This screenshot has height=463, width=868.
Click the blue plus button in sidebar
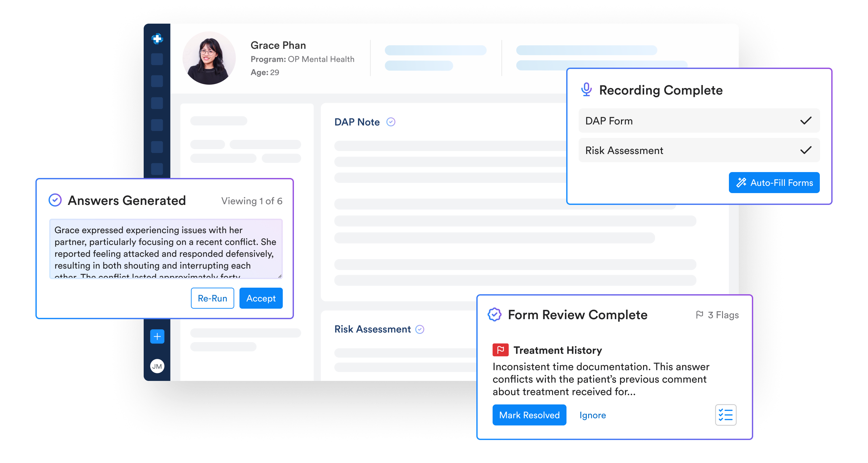click(x=157, y=336)
